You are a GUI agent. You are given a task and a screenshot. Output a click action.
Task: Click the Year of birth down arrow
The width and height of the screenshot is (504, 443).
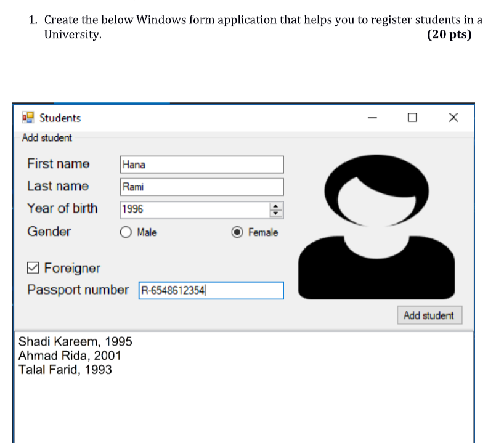(276, 213)
